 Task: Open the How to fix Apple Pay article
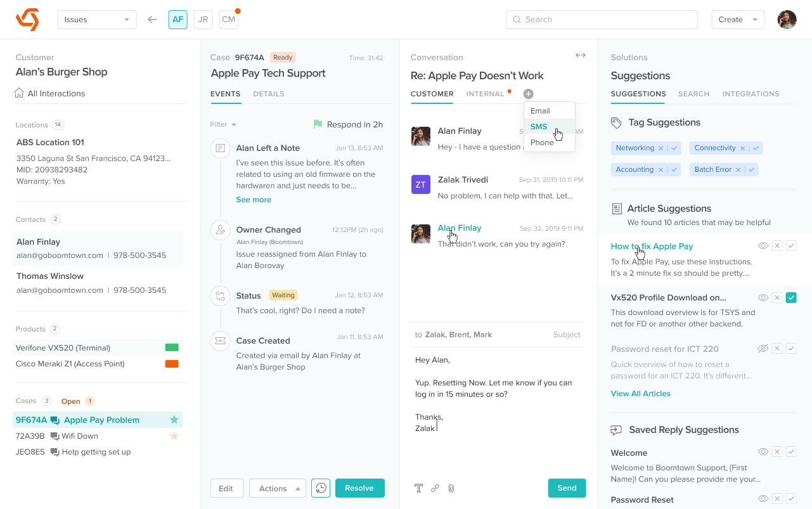click(x=652, y=246)
